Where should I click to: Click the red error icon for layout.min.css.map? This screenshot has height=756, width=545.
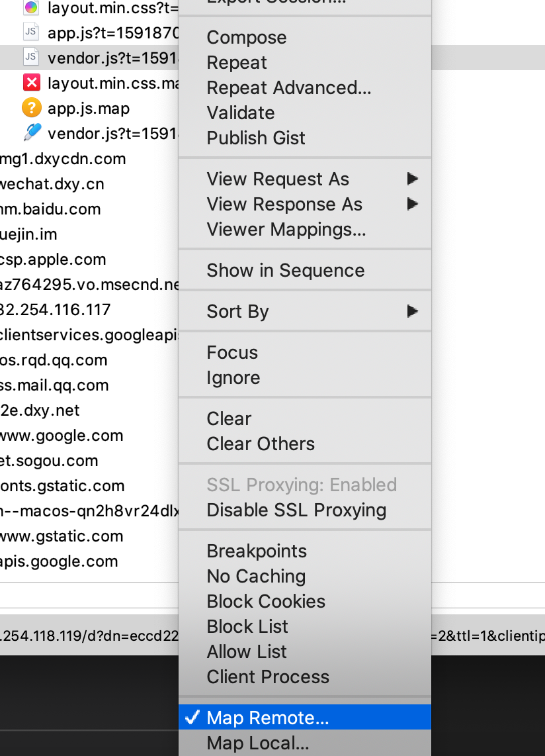coord(30,83)
